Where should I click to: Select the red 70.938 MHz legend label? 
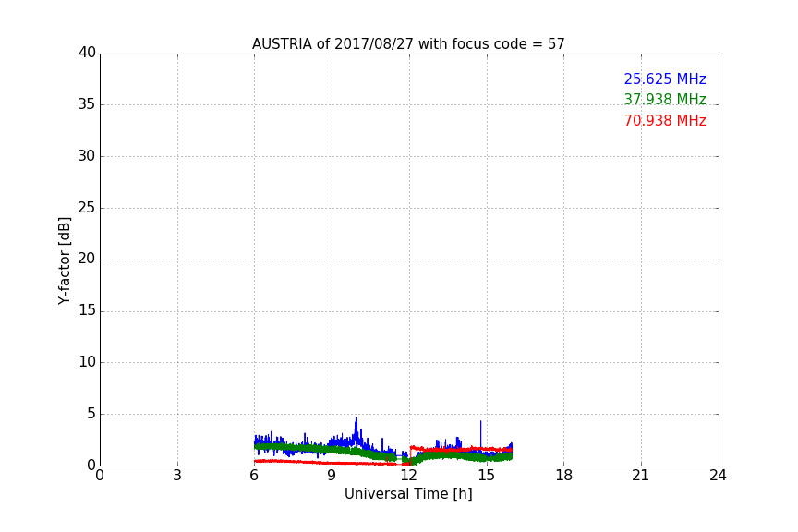tap(665, 121)
